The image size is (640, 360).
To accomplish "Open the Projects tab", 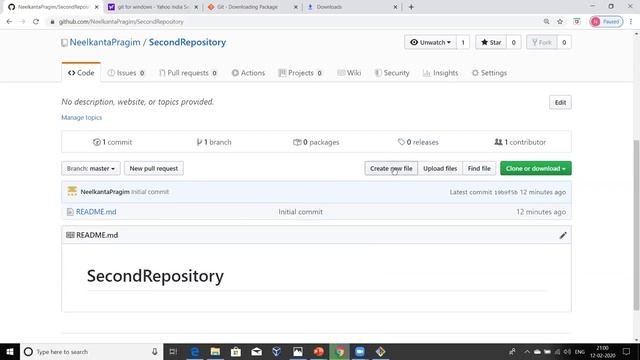I will coord(300,73).
